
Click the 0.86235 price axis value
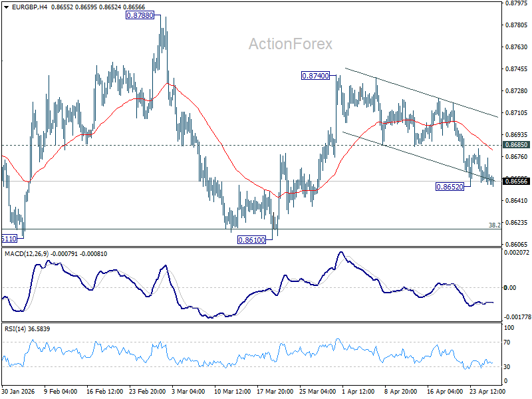pos(517,223)
